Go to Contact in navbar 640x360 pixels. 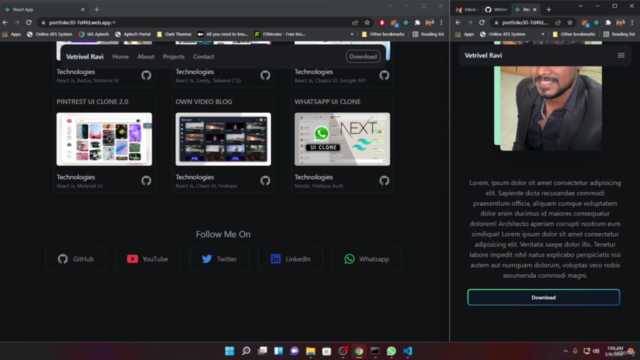point(203,57)
